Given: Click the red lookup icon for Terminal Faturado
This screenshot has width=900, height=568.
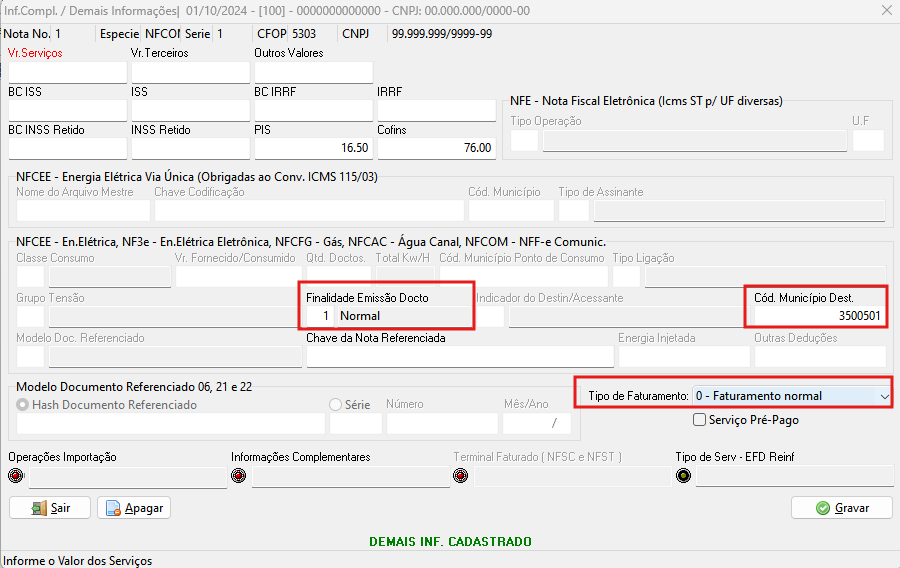Looking at the screenshot, I should tap(460, 476).
